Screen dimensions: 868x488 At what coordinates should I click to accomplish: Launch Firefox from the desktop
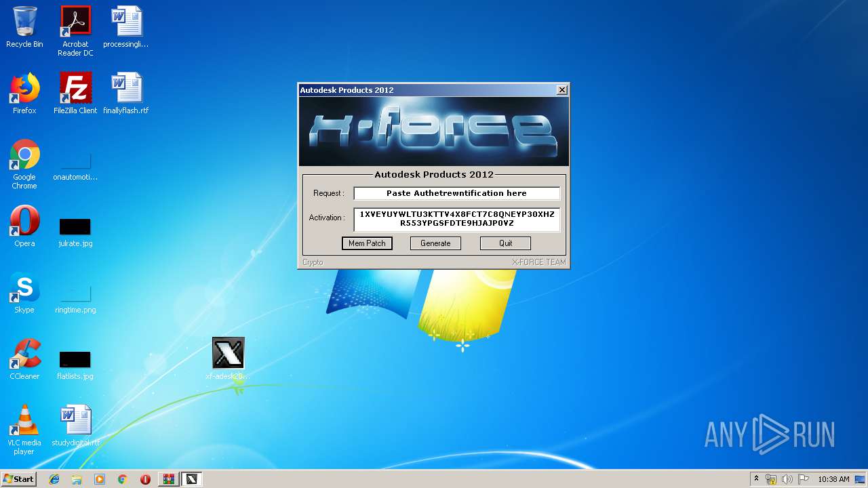(24, 94)
